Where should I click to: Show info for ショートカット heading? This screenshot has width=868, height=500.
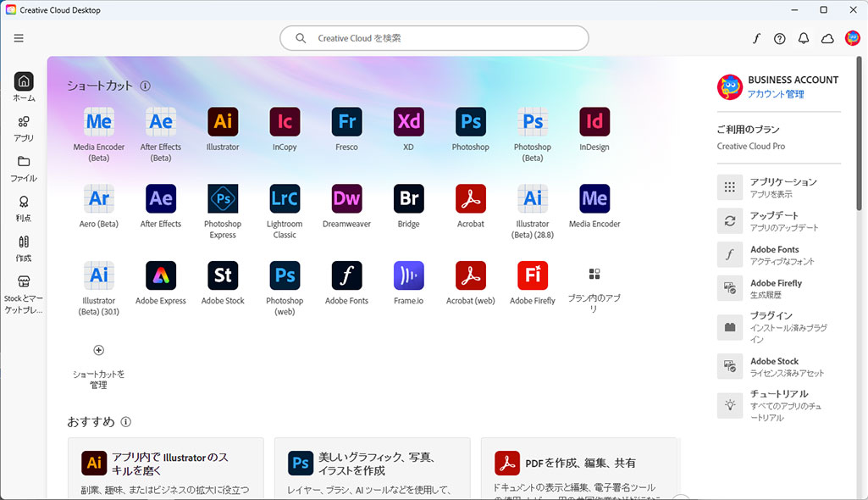coord(146,86)
